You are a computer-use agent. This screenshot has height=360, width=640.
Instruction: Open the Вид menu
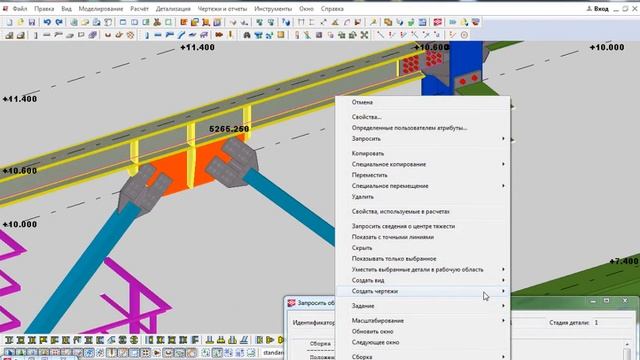[66, 9]
